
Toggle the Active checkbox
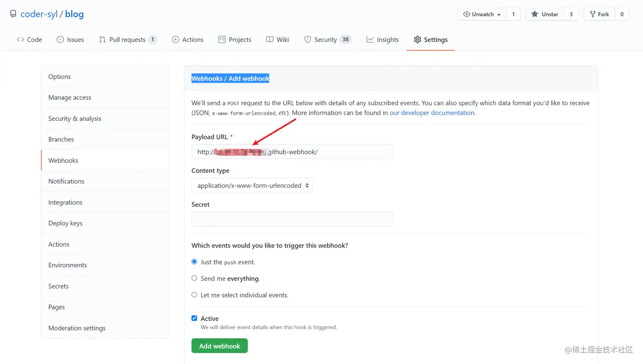[194, 318]
